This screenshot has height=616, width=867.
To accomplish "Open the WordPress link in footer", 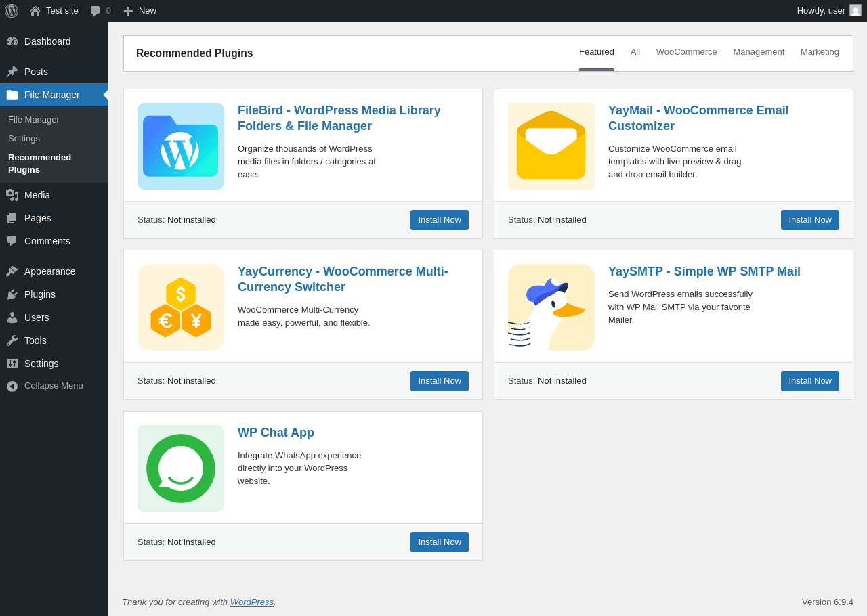I will [x=251, y=602].
